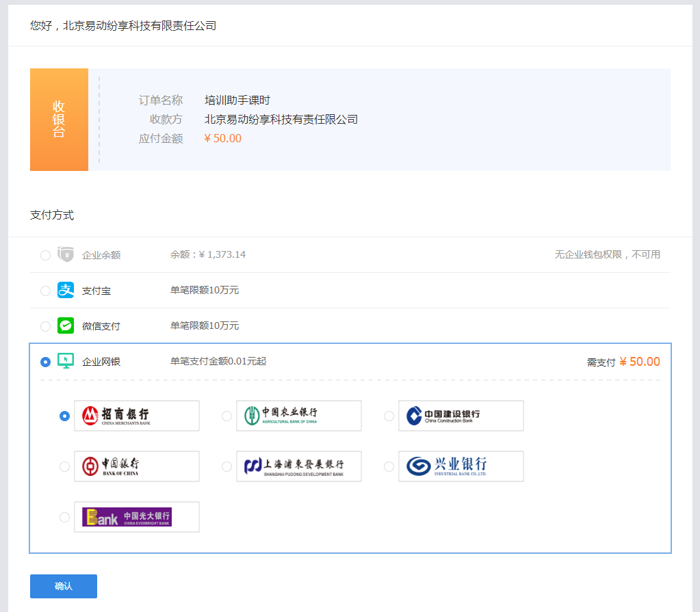Click the 需支付 ¥ 50.00 amount
The image size is (700, 612).
(x=623, y=362)
